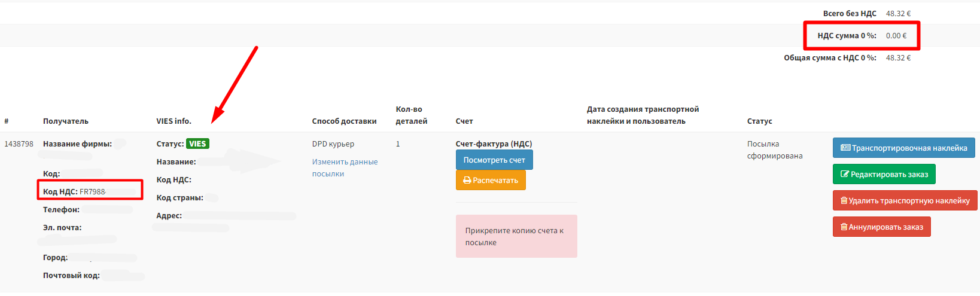The width and height of the screenshot is (980, 296).
Task: Click the green VIES status badge
Action: (x=197, y=144)
